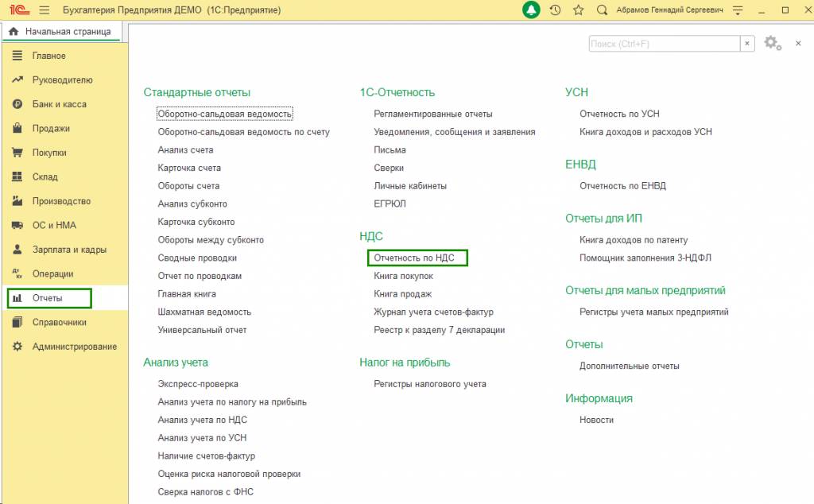Click the 1C logo icon
The height and width of the screenshot is (504, 814).
19,10
